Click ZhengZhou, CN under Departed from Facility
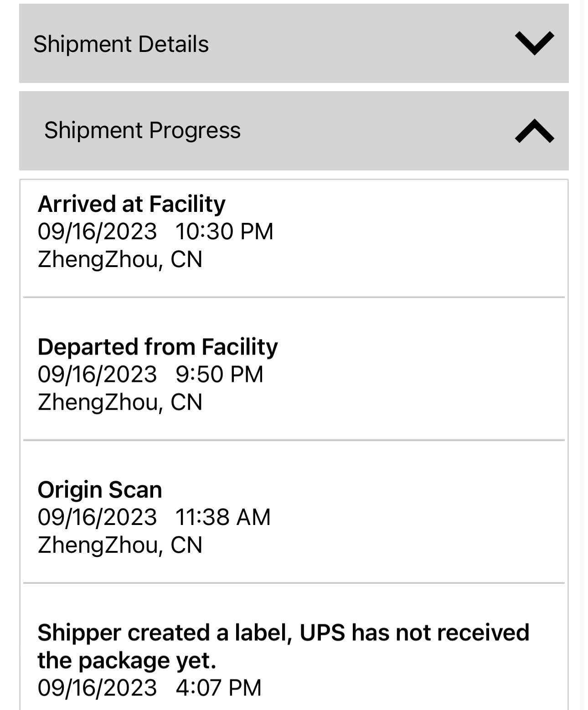The width and height of the screenshot is (588, 710). click(120, 402)
